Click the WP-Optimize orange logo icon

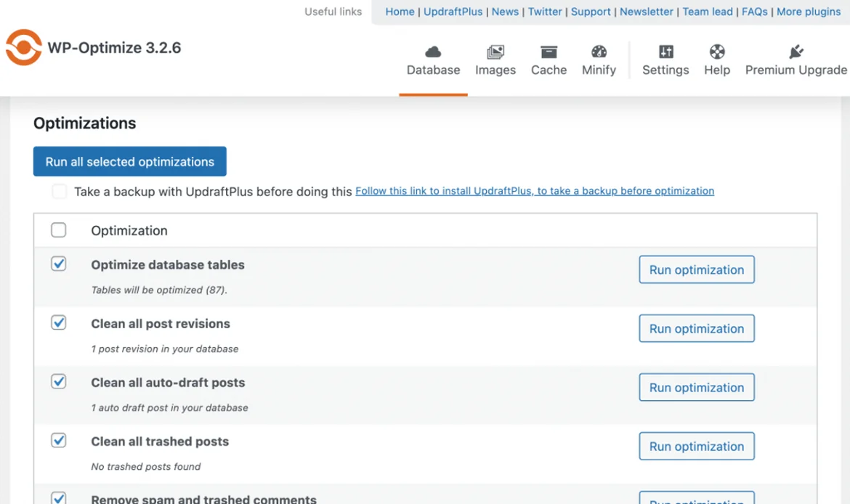(24, 48)
